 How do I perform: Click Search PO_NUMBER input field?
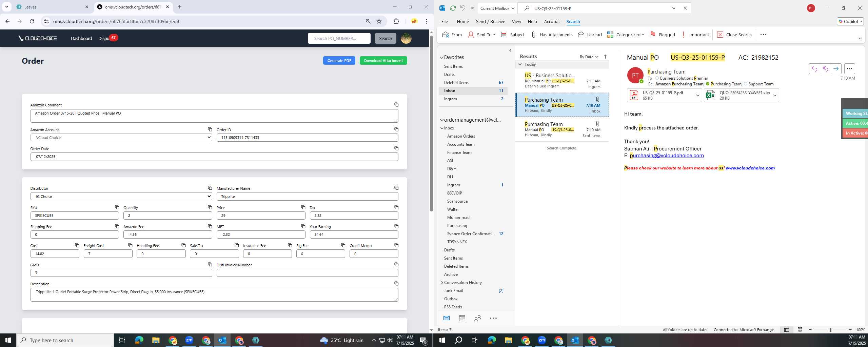tap(339, 38)
